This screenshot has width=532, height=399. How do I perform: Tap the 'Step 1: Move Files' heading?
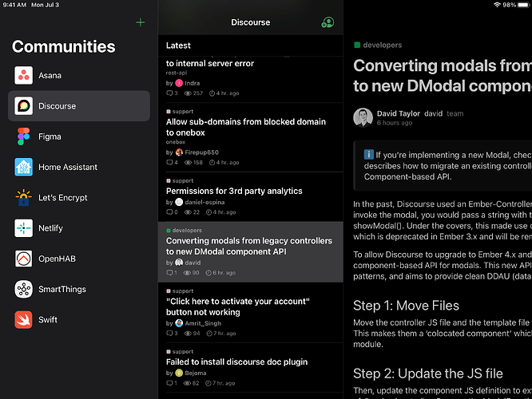(406, 306)
